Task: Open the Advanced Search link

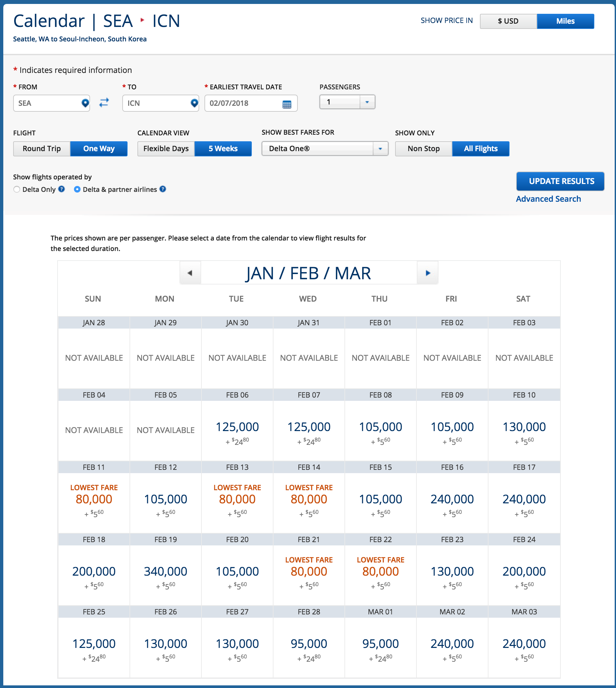Action: coord(548,199)
